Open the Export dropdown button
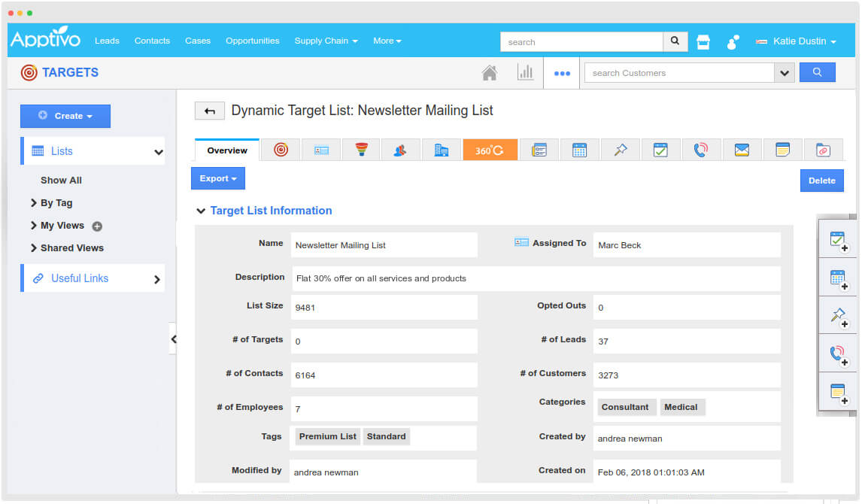Screen dimensions: 865x504 click(x=217, y=178)
